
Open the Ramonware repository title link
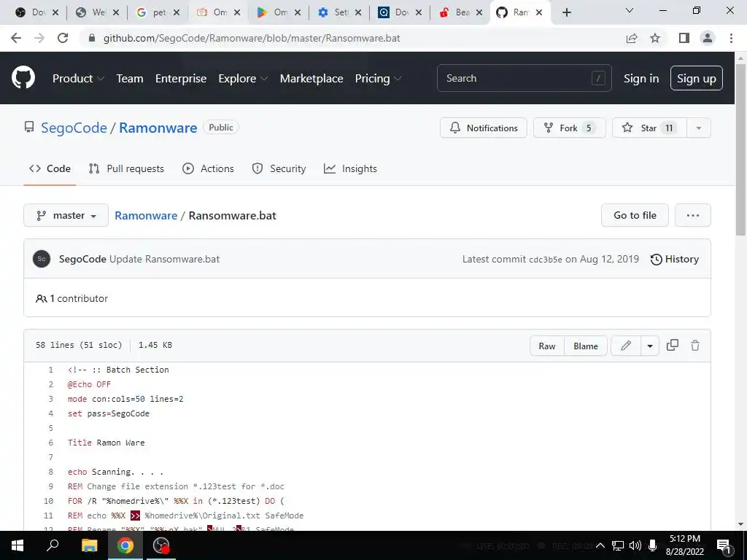point(158,128)
